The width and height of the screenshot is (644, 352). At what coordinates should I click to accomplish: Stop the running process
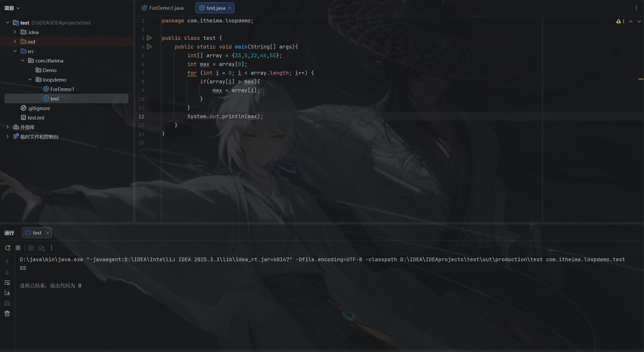tap(18, 248)
